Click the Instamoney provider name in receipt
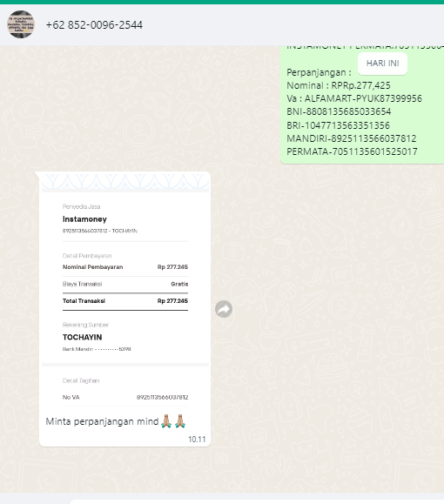The width and height of the screenshot is (444, 504). tap(84, 219)
